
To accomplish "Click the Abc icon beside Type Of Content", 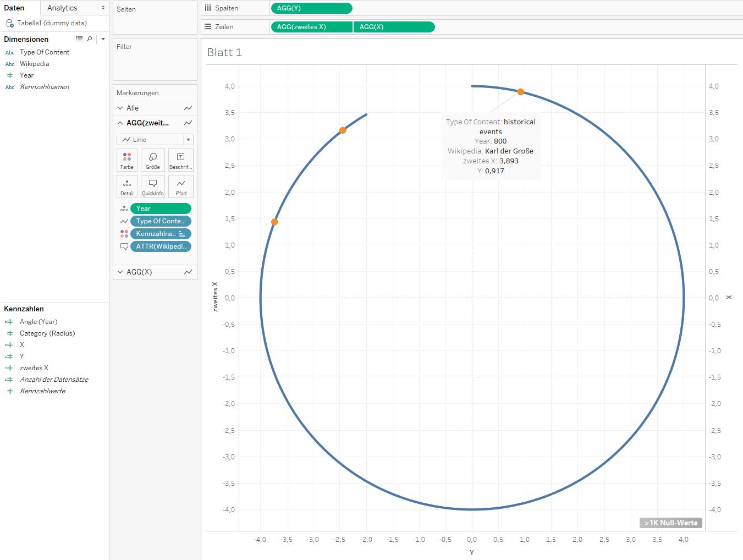I will pos(10,52).
